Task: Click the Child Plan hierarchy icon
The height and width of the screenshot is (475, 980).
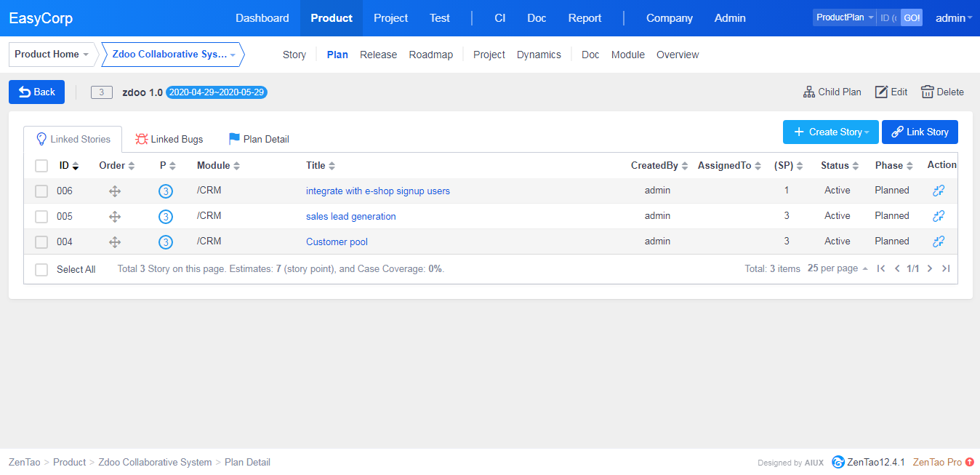Action: coord(808,92)
